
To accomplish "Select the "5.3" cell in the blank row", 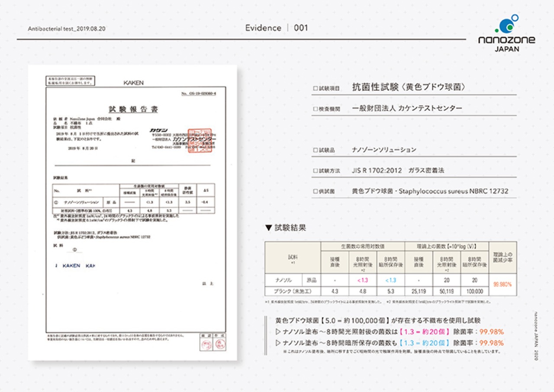I will tap(390, 291).
